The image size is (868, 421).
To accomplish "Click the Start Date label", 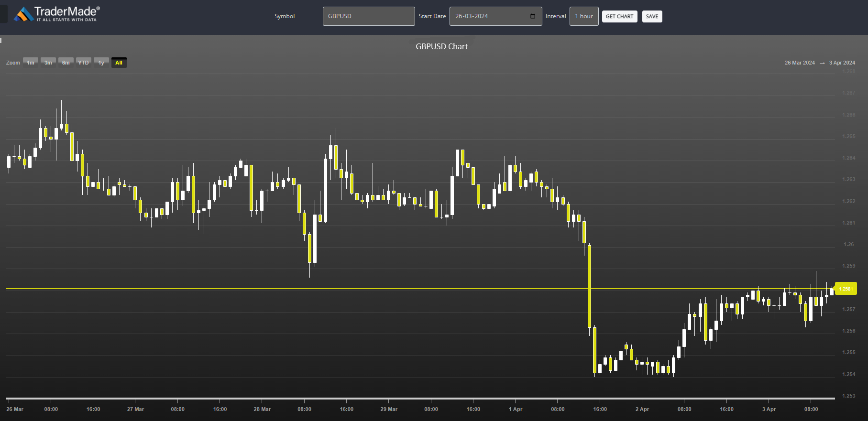I will pyautogui.click(x=432, y=16).
